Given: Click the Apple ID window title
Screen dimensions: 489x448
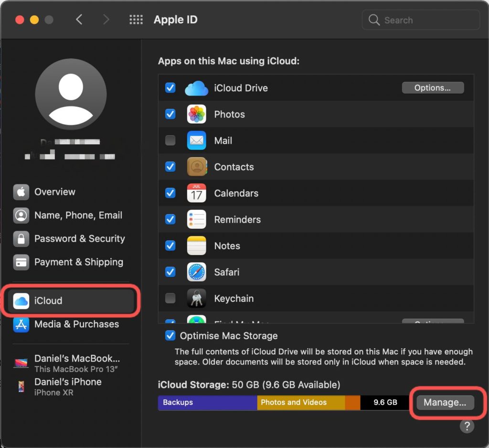Looking at the screenshot, I should click(176, 20).
